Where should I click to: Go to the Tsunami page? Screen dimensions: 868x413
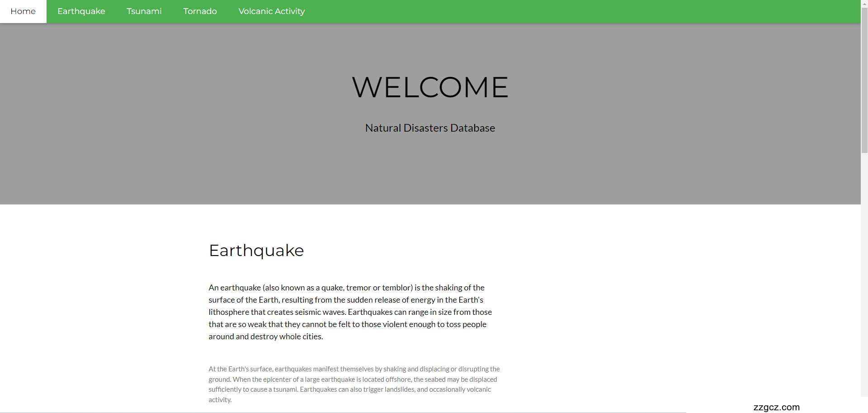[144, 11]
